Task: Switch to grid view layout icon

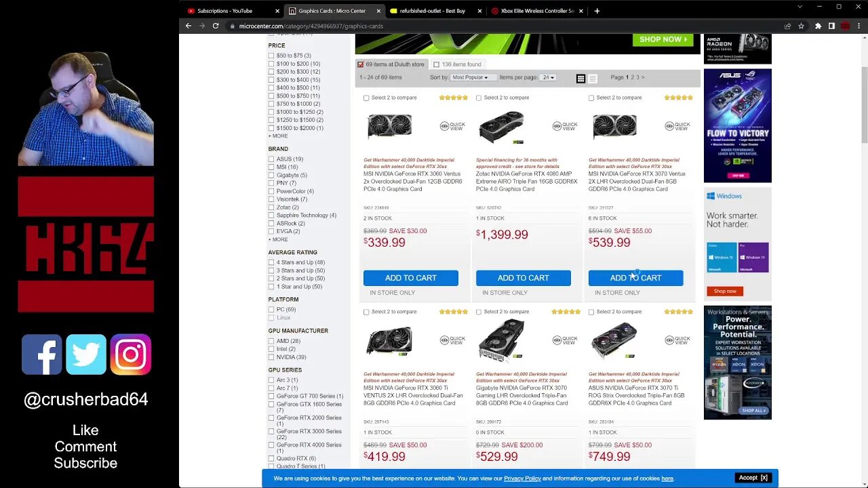Action: [x=580, y=79]
